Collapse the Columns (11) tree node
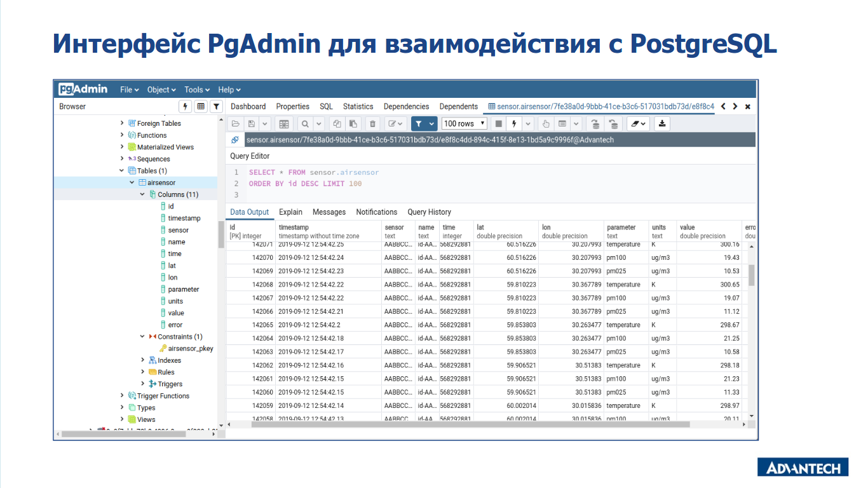 [141, 194]
